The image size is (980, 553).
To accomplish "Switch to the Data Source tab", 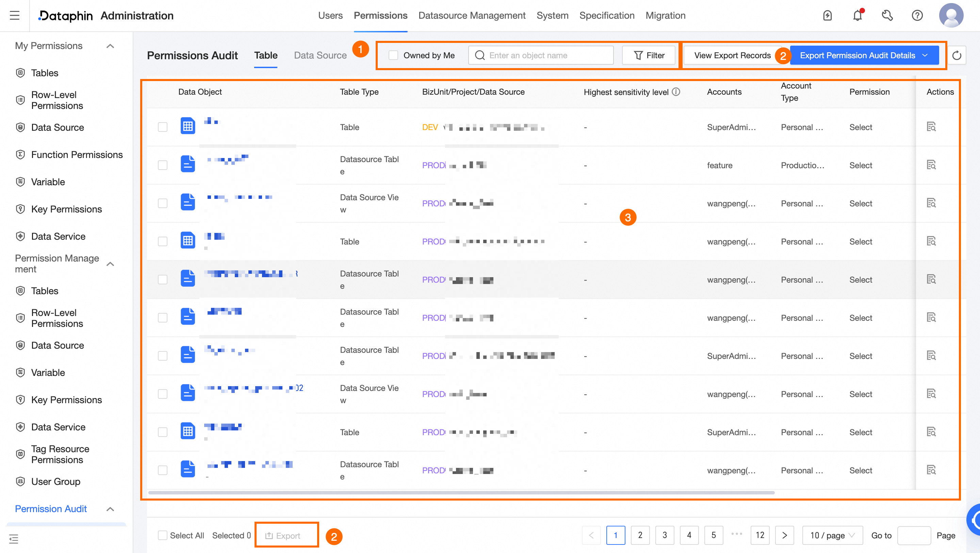I will tap(320, 56).
